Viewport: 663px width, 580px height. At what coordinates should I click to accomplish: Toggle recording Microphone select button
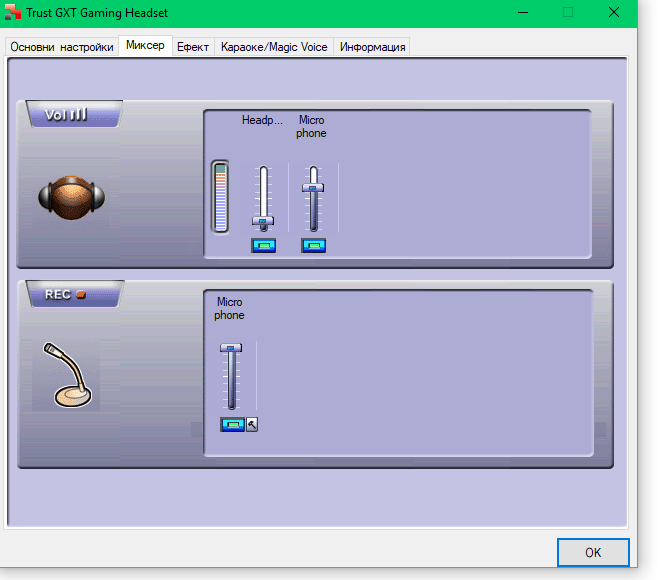232,424
